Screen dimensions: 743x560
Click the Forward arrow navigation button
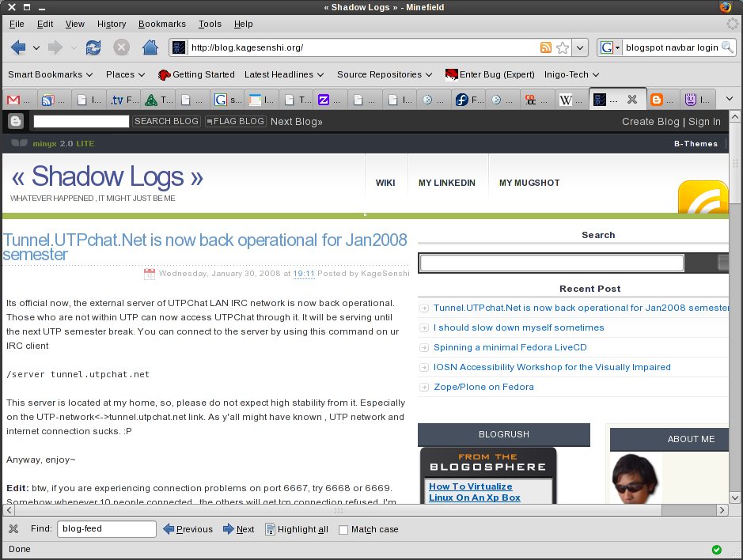pos(55,47)
